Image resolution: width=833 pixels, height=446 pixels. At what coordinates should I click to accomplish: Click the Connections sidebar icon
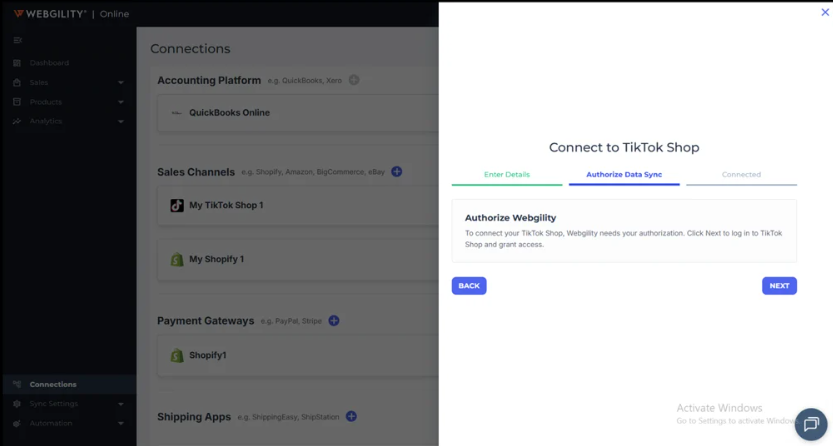pyautogui.click(x=17, y=384)
